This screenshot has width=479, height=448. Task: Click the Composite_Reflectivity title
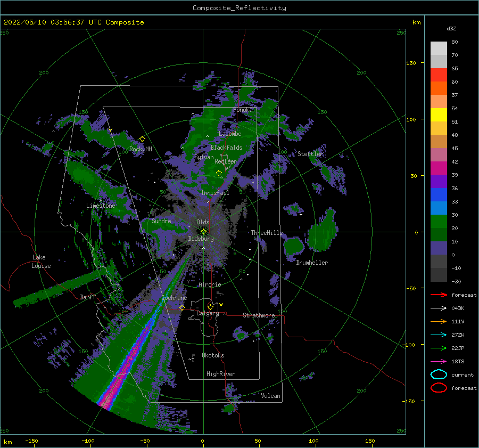(240, 8)
